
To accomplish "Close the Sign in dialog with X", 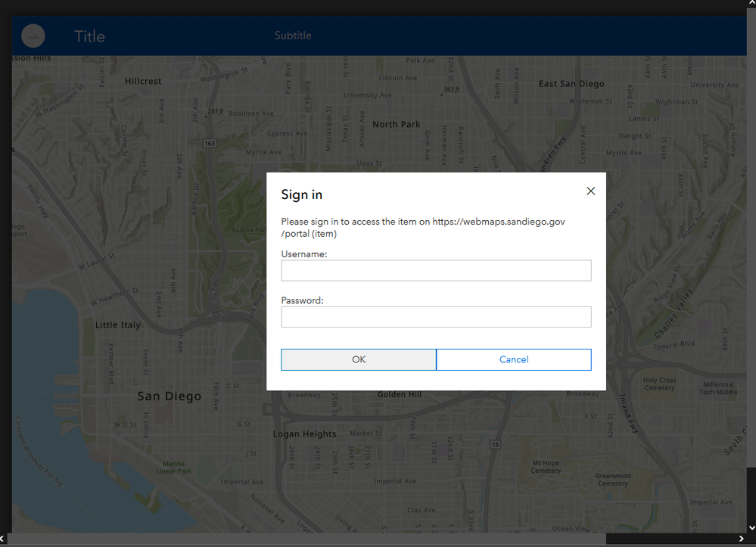I will point(590,191).
